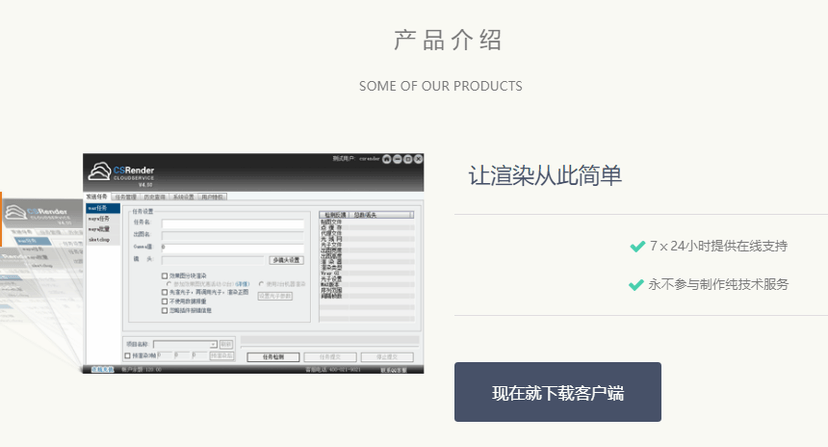Click checkmark icon beside 7×24小时提供在线支持
The image size is (828, 447).
pos(637,246)
